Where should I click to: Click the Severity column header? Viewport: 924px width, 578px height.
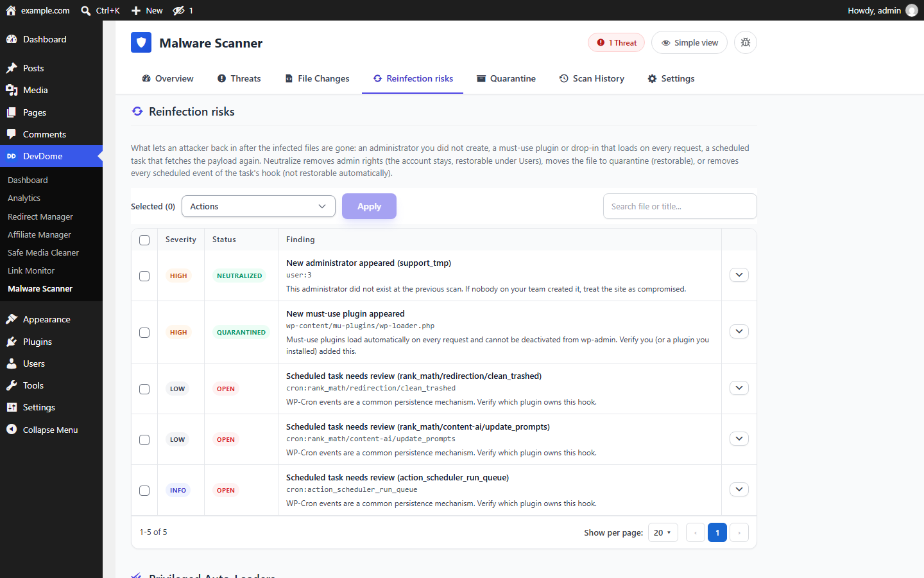point(181,240)
